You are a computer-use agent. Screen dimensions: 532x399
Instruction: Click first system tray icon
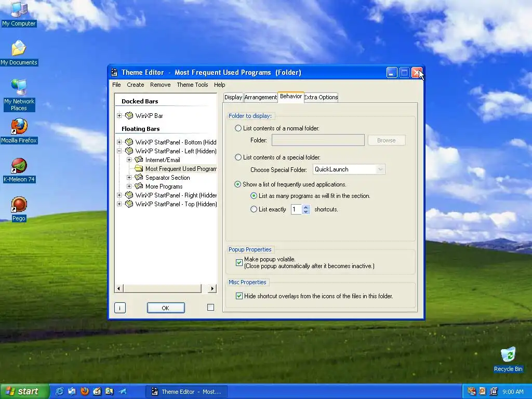click(471, 391)
